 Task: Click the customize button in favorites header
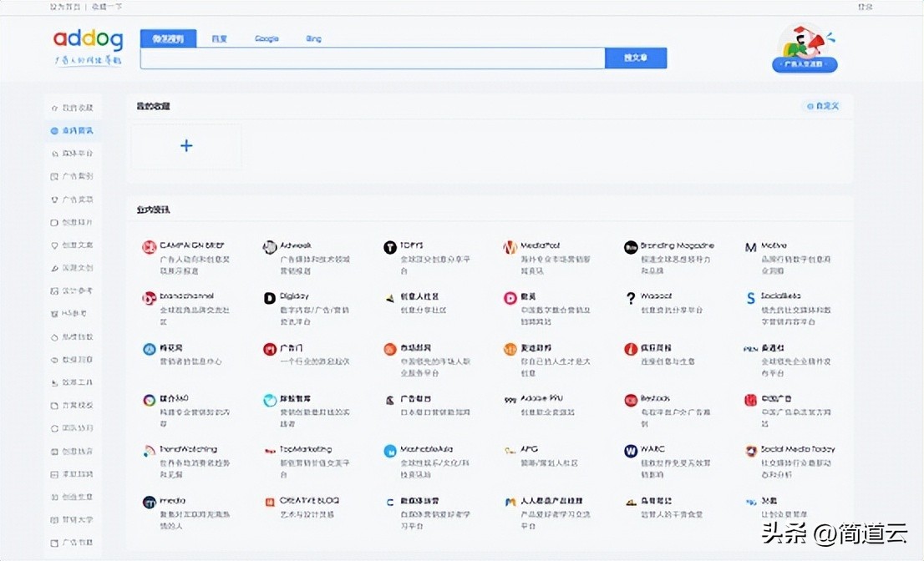(822, 106)
